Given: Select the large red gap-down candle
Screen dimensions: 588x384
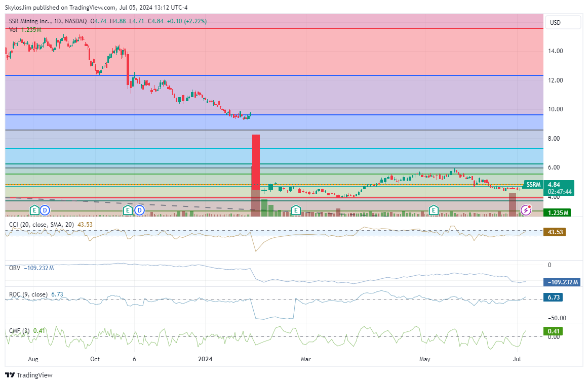Looking at the screenshot, I should click(x=256, y=162).
